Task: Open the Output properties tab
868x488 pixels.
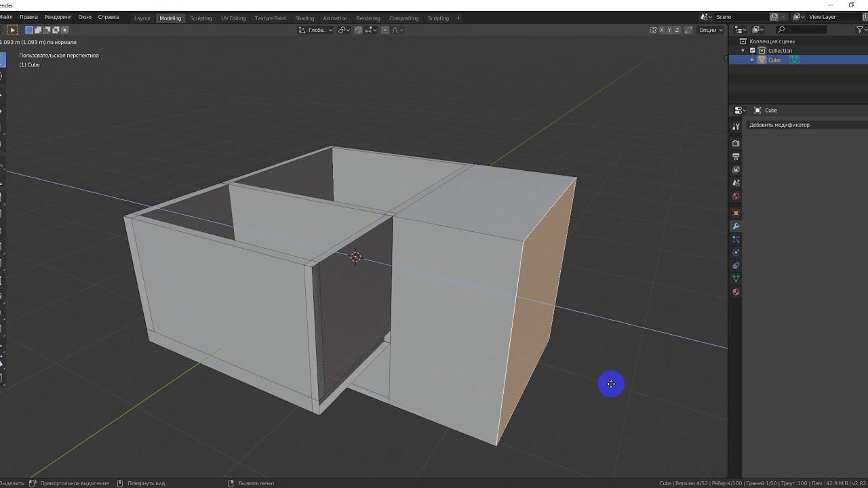Action: pyautogui.click(x=736, y=157)
